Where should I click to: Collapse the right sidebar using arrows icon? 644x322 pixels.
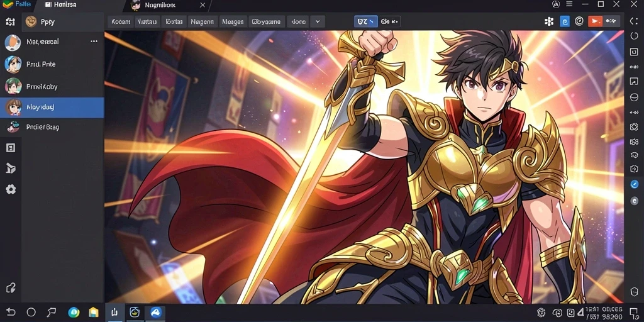pos(634,21)
